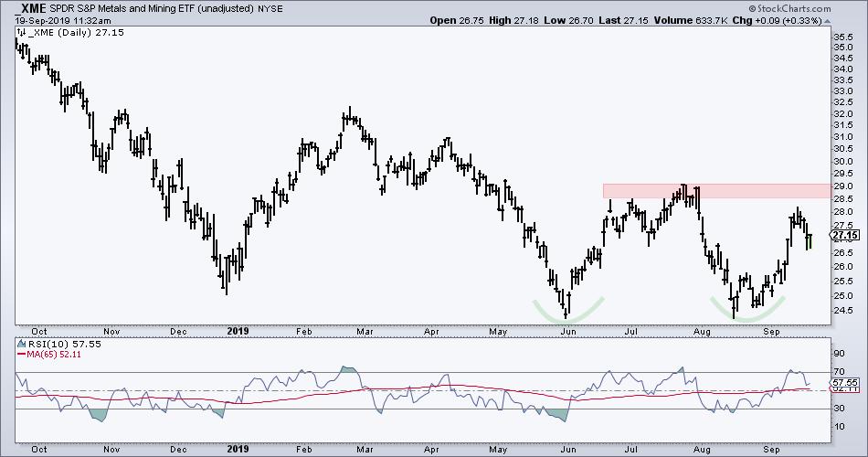Click the 32.5 price axis label
Viewport: 868px width, 457px height.
842,102
